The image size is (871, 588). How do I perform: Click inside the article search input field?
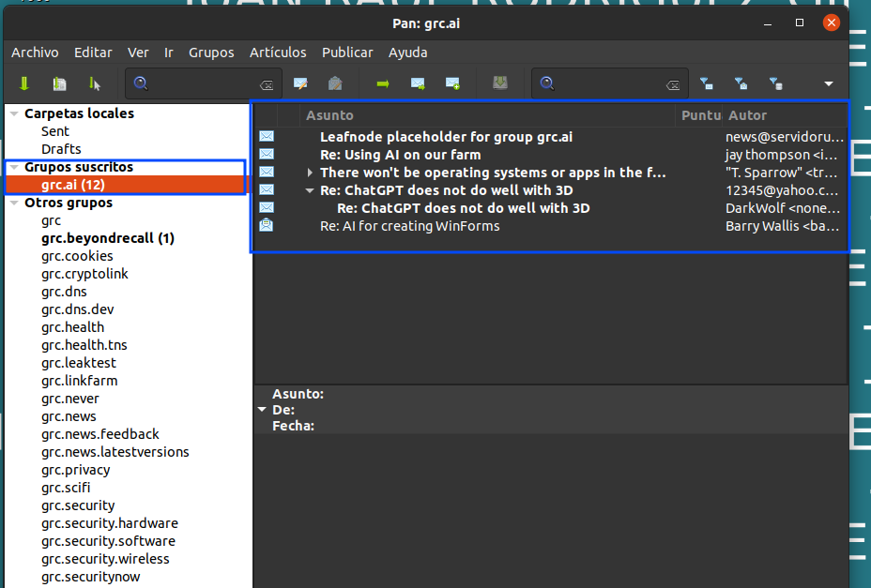[x=608, y=83]
